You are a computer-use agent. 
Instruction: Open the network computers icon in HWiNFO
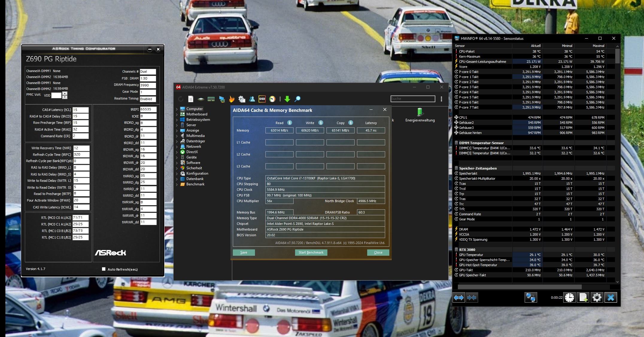[531, 298]
